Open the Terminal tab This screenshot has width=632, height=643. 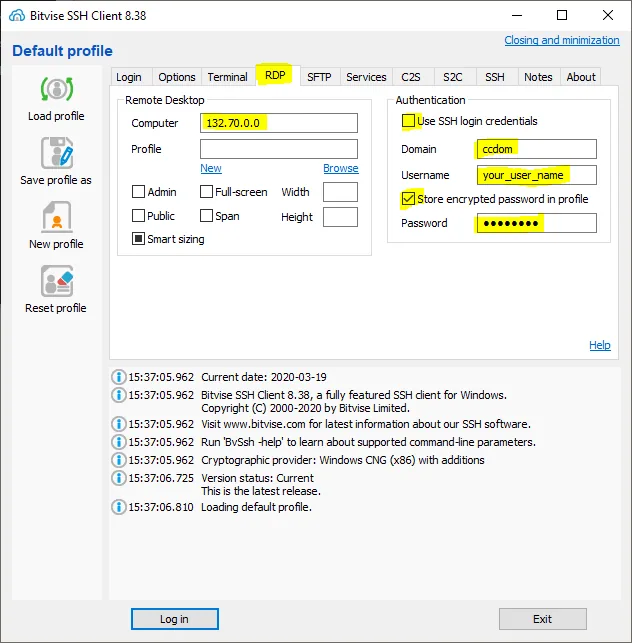228,77
